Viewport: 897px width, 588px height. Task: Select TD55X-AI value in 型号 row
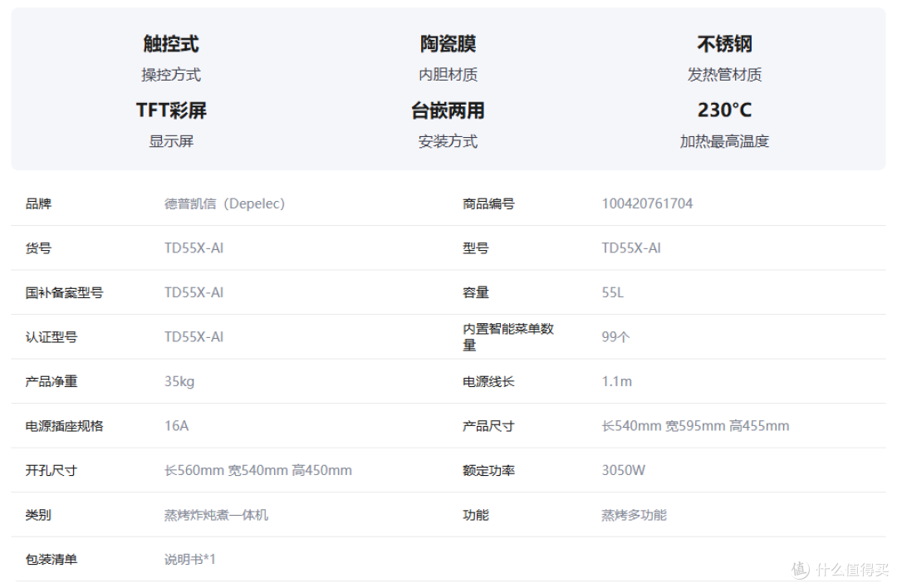pos(631,248)
